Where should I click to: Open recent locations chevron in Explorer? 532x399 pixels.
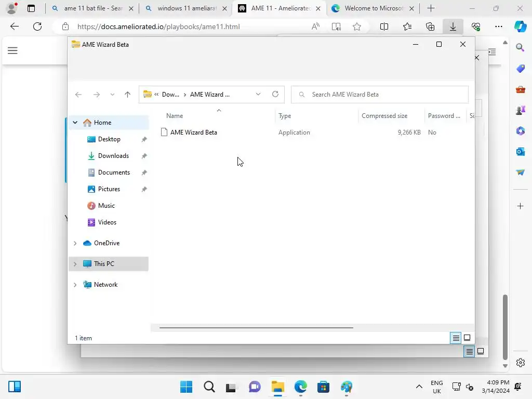pyautogui.click(x=112, y=95)
